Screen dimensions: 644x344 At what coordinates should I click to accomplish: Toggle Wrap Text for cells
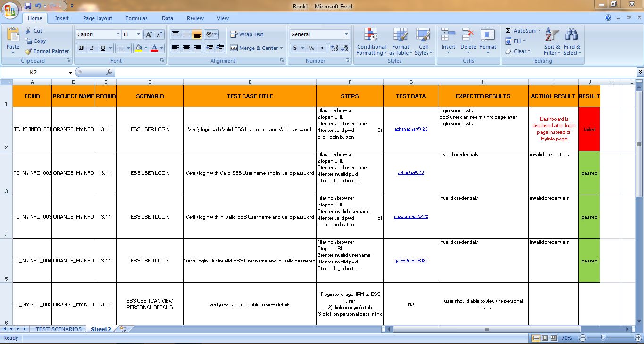coord(247,34)
